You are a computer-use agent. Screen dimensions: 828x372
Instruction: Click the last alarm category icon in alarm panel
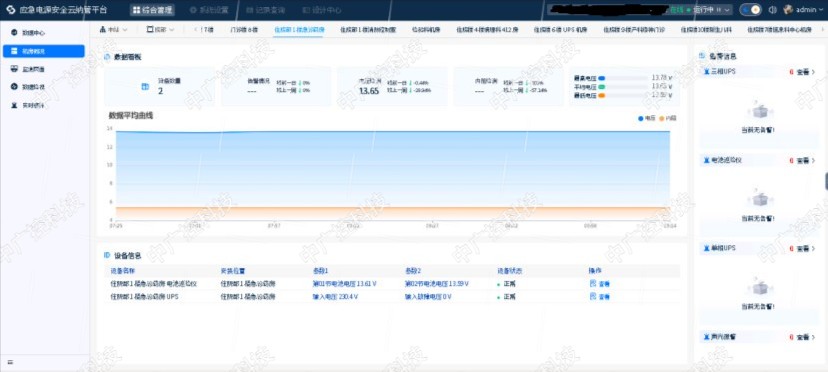tap(707, 336)
